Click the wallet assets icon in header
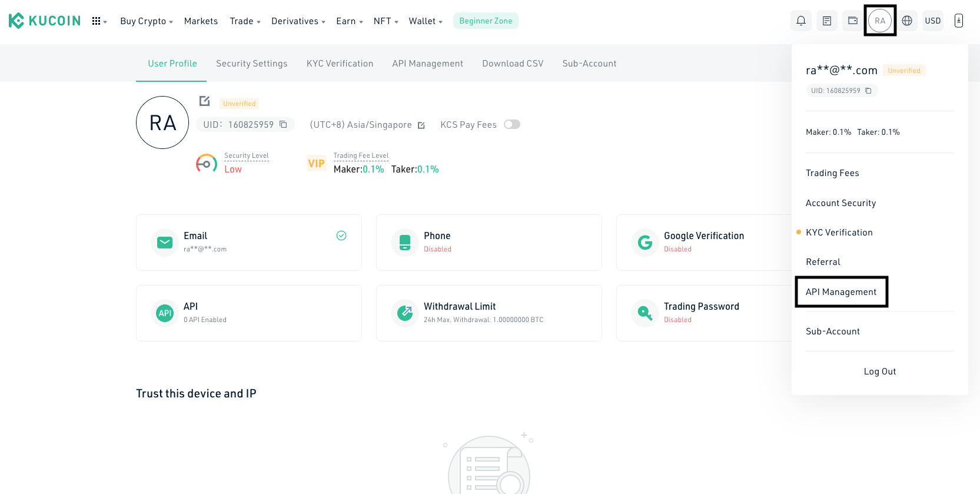This screenshot has width=980, height=494. [853, 21]
